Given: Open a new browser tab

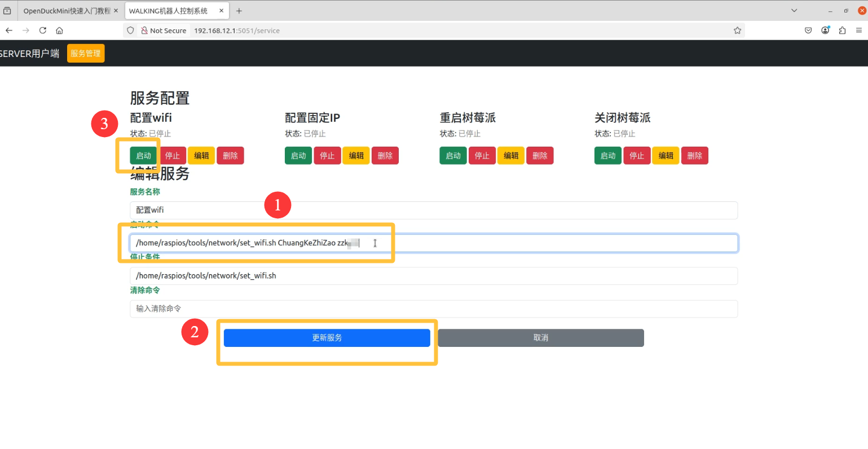Looking at the screenshot, I should point(239,11).
